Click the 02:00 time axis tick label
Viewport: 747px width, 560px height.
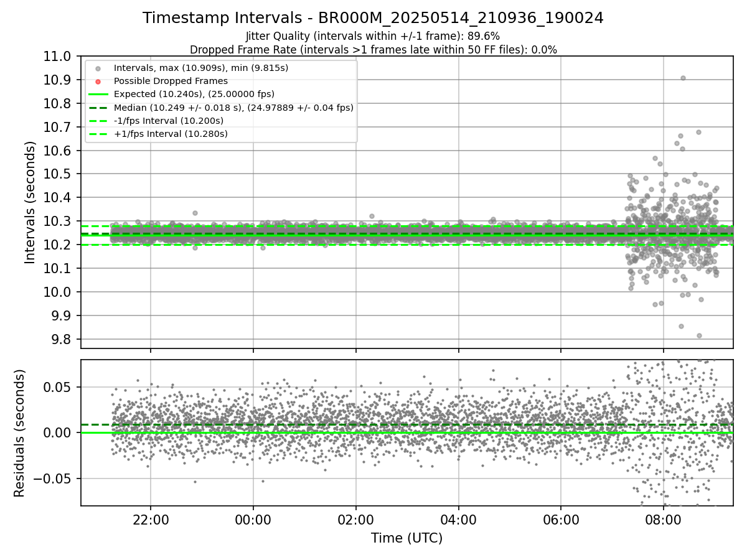pos(356,520)
